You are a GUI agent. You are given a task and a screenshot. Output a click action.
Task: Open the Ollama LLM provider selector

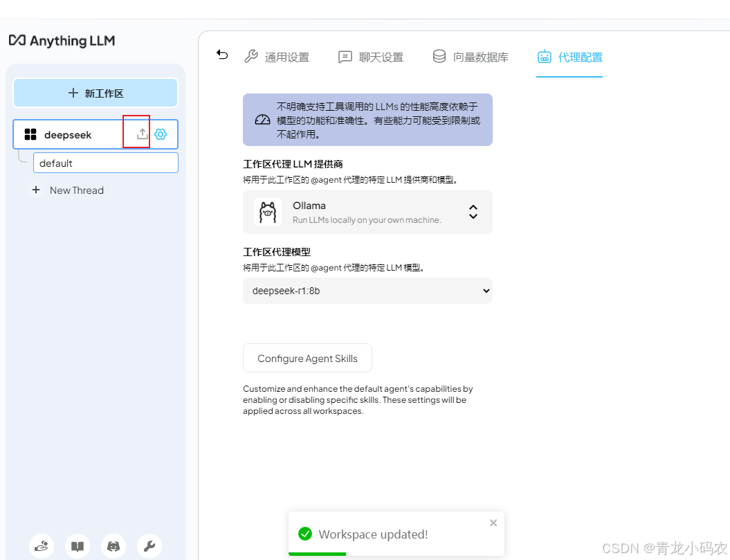pos(367,212)
